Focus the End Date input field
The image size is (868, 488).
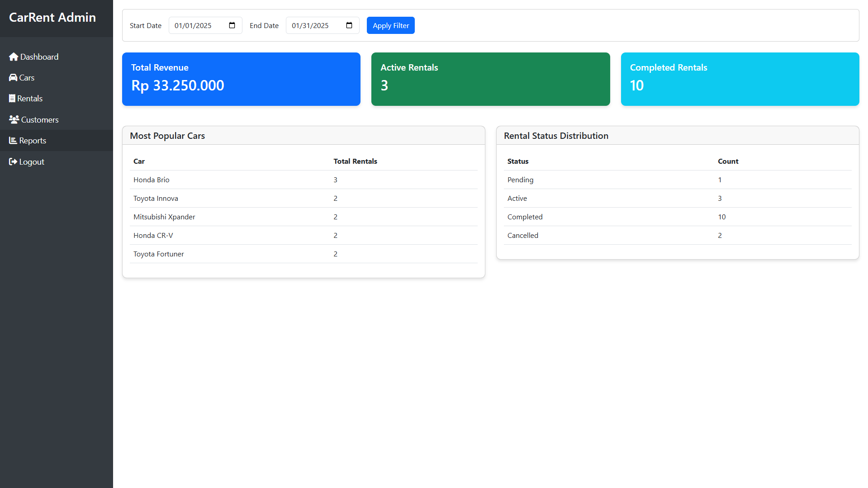323,25
